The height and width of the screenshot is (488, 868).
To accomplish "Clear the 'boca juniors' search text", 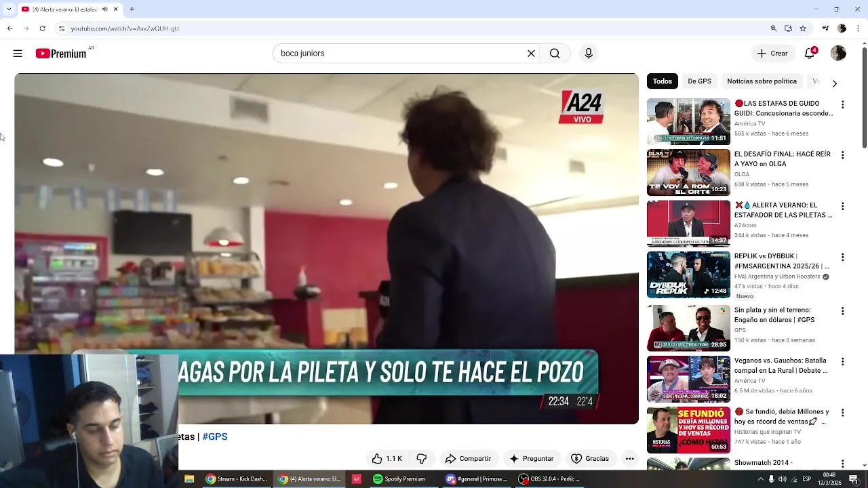I will click(x=531, y=54).
